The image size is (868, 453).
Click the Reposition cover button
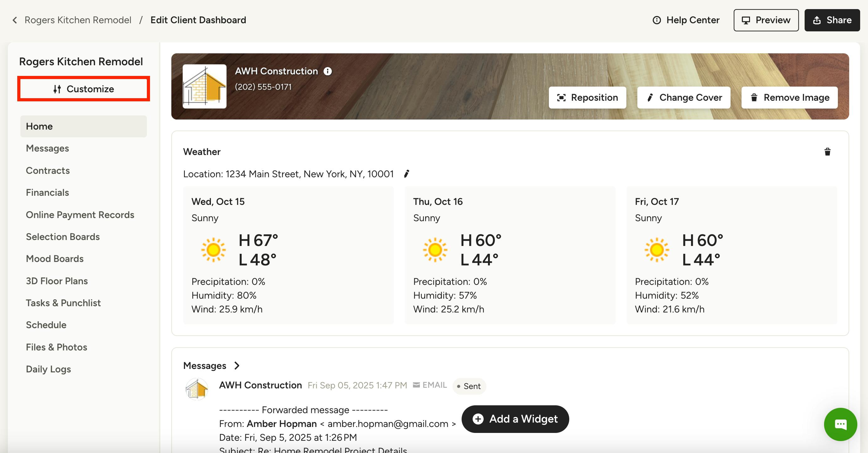587,98
